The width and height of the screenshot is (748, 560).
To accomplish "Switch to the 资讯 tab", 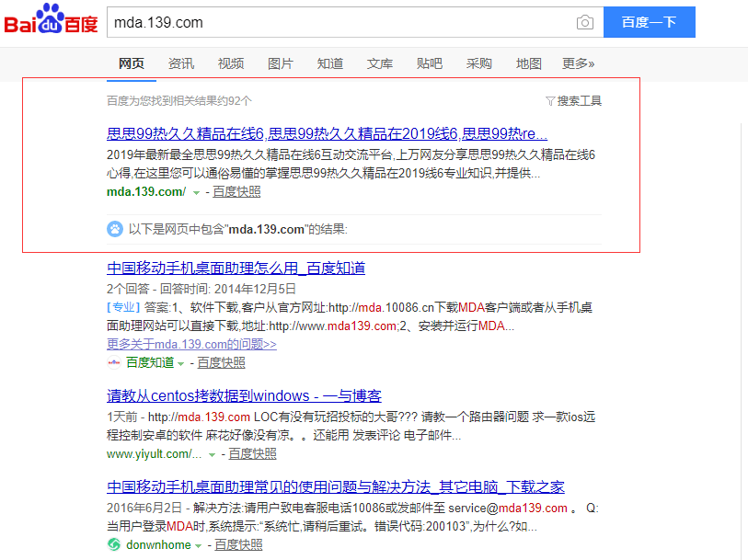I will 181,63.
